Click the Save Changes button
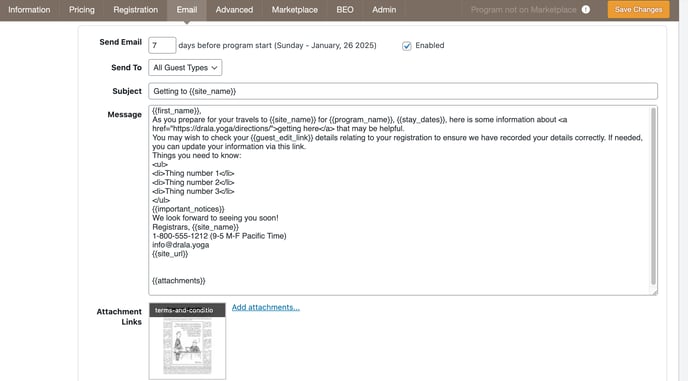 pos(638,10)
